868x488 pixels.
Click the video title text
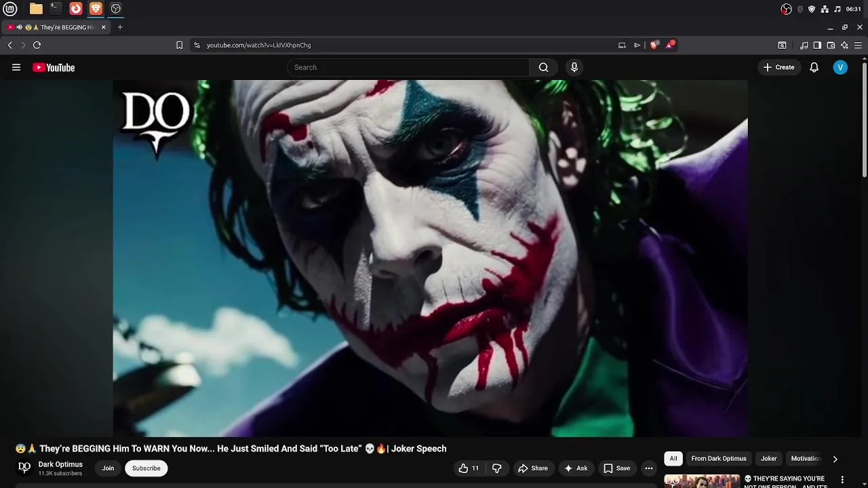click(231, 449)
